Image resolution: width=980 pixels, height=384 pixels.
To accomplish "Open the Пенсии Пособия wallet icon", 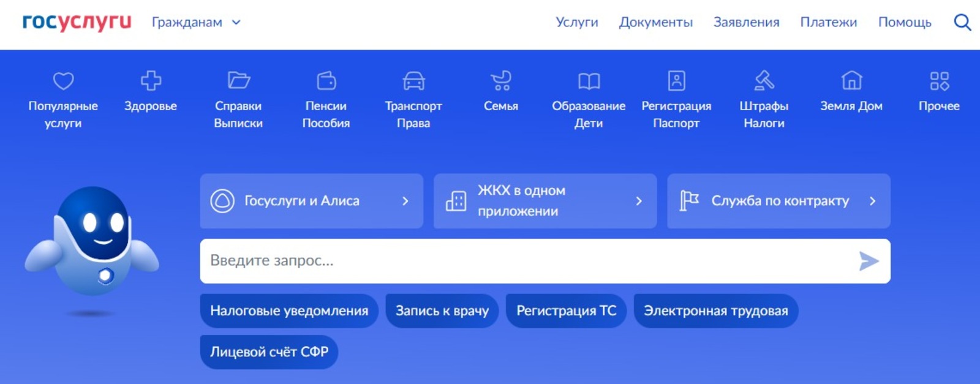I will (326, 81).
